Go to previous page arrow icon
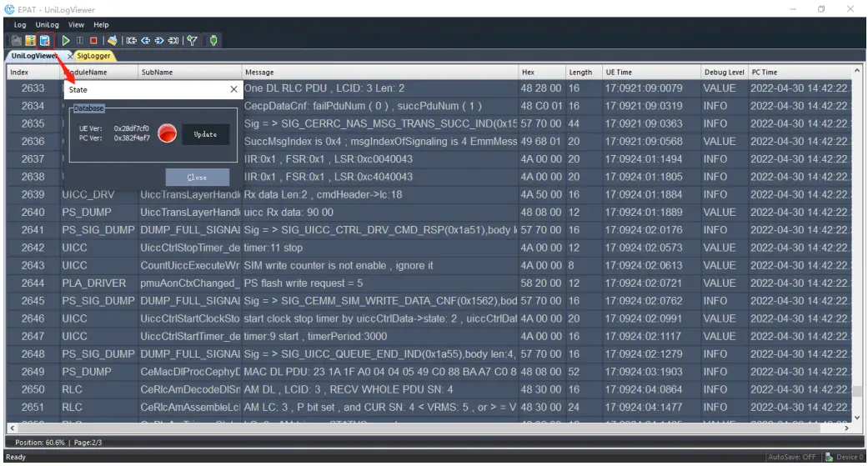This screenshot has height=466, width=868. (146, 40)
